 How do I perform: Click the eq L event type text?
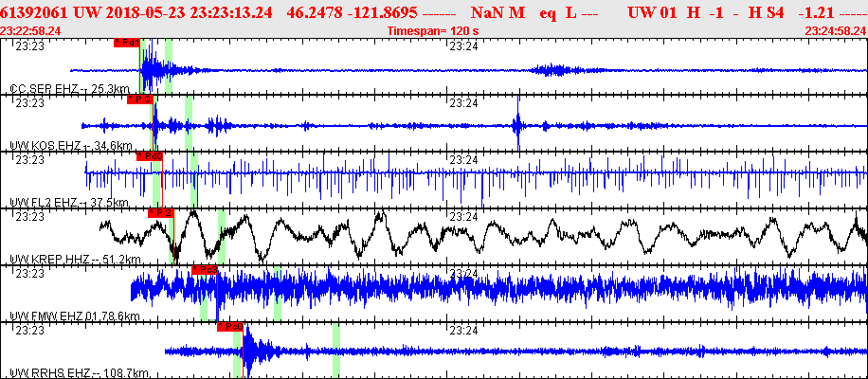coord(558,12)
